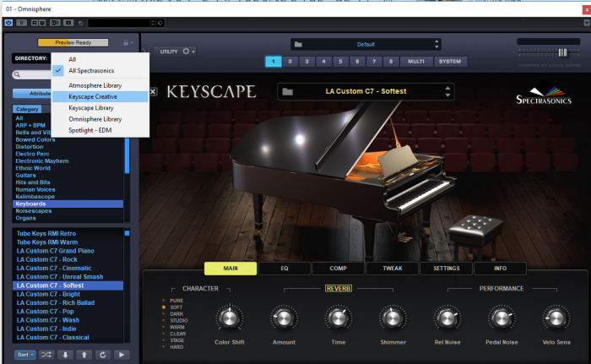Image resolution: width=591 pixels, height=364 pixels.
Task: Select LA Custom C7 - Bright patch
Action: pos(68,294)
